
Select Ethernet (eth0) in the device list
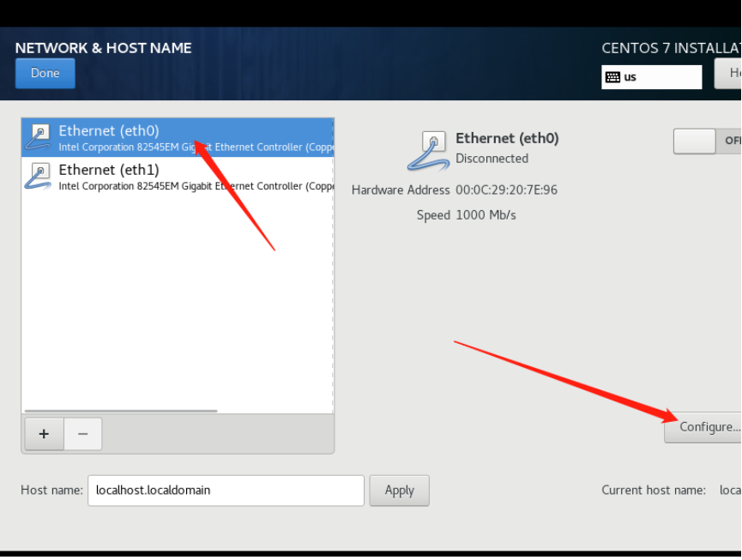pyautogui.click(x=178, y=137)
